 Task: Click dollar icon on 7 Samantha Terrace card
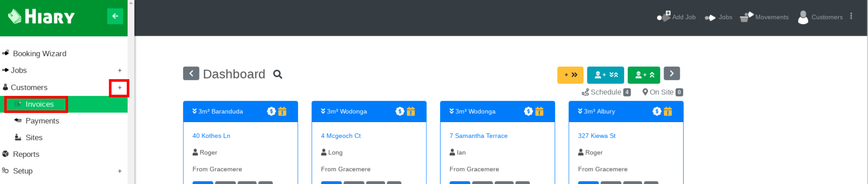point(528,111)
